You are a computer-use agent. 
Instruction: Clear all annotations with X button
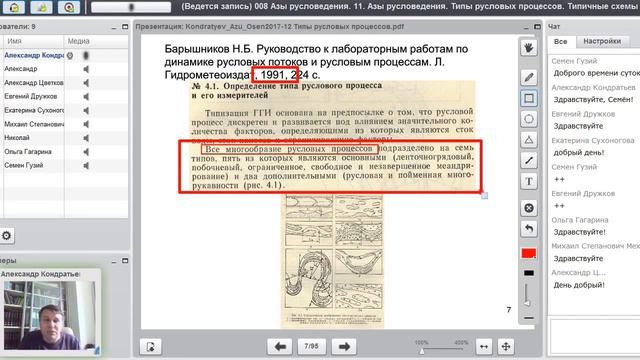click(x=529, y=208)
